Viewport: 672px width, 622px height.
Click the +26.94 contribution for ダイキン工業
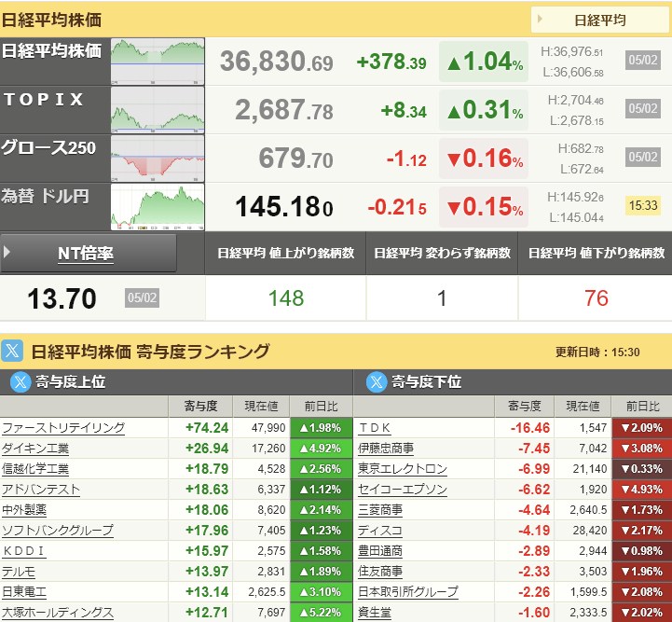point(207,449)
